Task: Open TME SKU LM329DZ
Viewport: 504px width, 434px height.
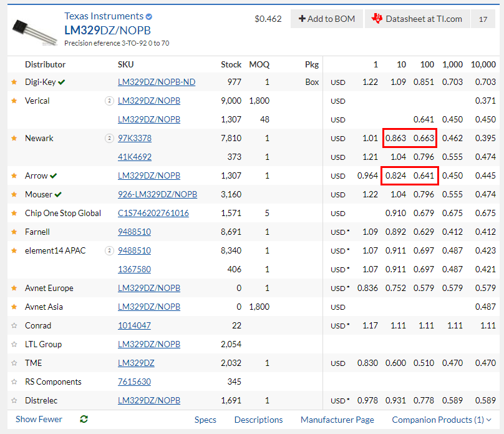Action: coord(136,363)
